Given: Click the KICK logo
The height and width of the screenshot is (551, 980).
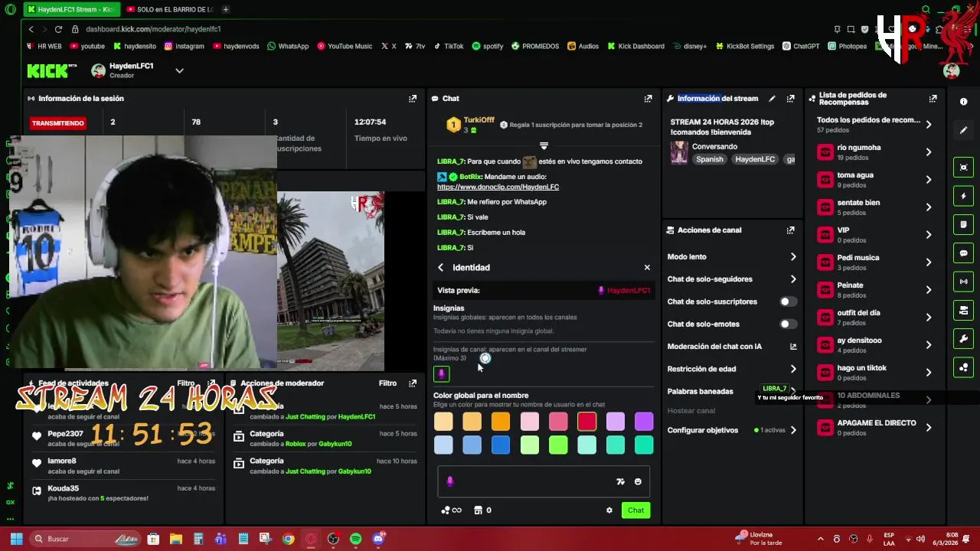Looking at the screenshot, I should click(x=47, y=71).
